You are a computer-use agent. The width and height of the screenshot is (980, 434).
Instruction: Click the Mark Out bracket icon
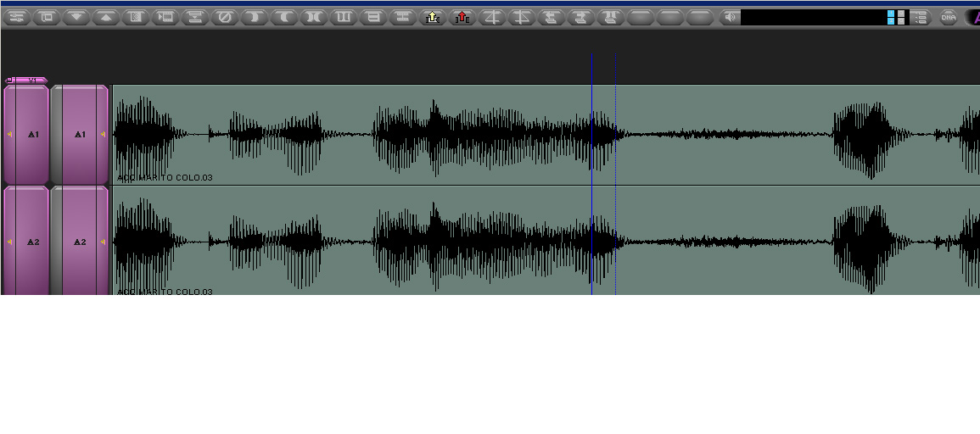click(284, 17)
